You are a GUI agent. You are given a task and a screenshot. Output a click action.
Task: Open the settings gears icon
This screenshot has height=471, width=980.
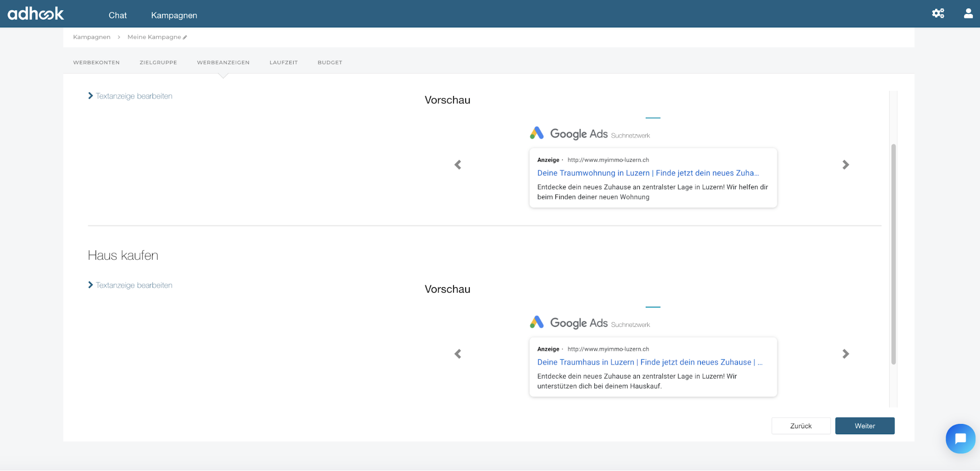pos(938,13)
